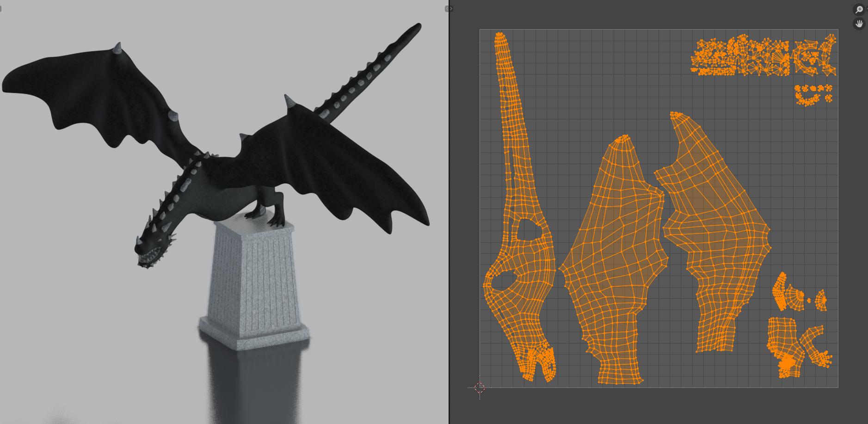
Task: Click the small arrows toggle on the divider
Action: (x=448, y=9)
